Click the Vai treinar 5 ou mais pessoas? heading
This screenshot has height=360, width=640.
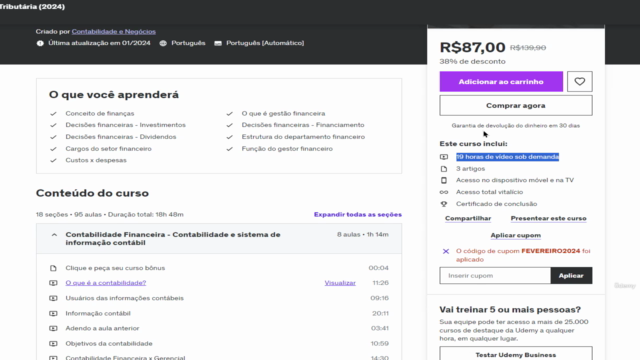click(510, 309)
